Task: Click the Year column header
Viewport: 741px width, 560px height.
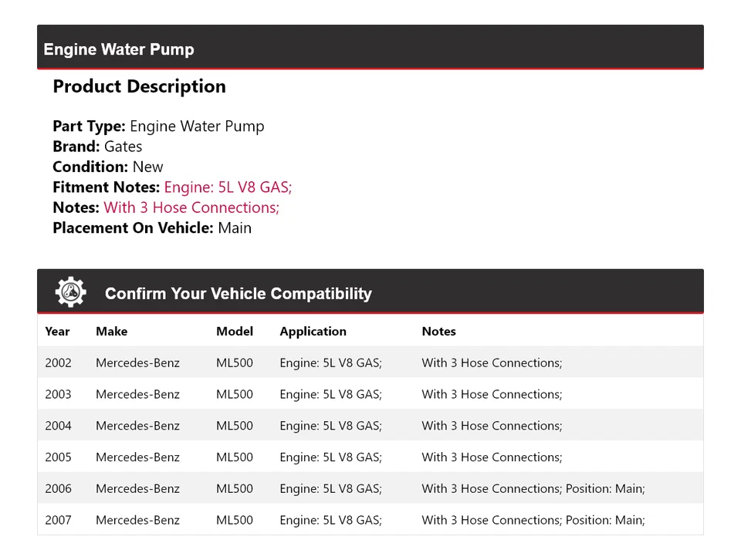Action: click(x=57, y=331)
